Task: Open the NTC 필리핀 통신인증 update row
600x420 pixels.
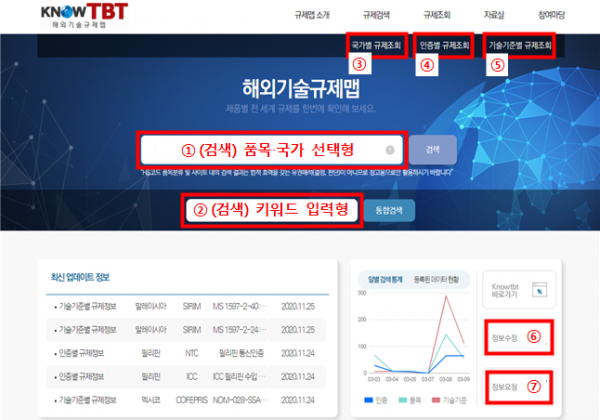Action: (x=190, y=352)
